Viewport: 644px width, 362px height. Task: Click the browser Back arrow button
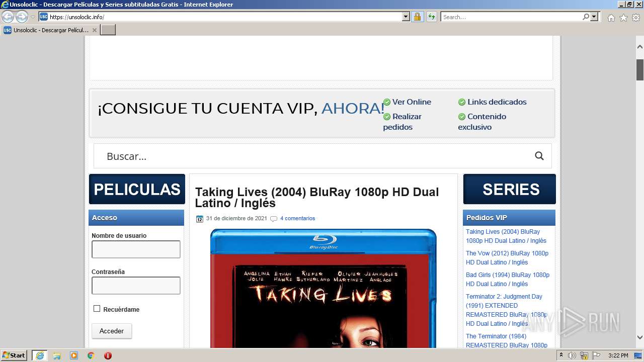coord(8,17)
